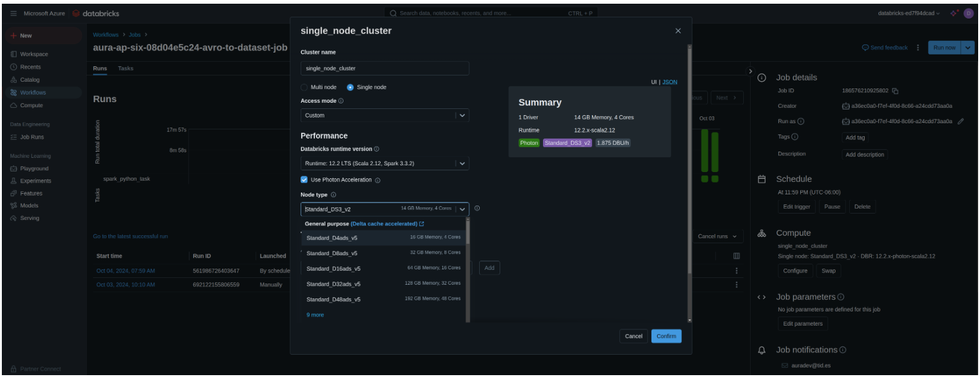Edit the Run as user
The width and height of the screenshot is (980, 377).
pyautogui.click(x=961, y=121)
